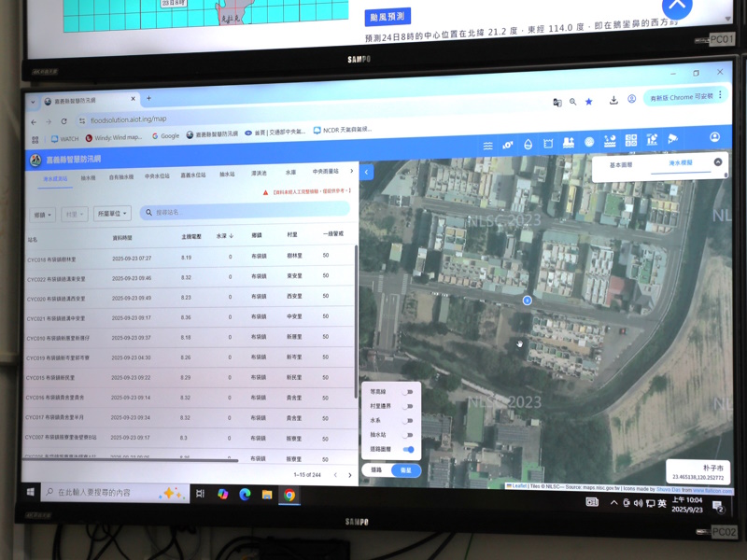The height and width of the screenshot is (560, 747).
Task: Open Task View on taskbar
Action: [200, 494]
